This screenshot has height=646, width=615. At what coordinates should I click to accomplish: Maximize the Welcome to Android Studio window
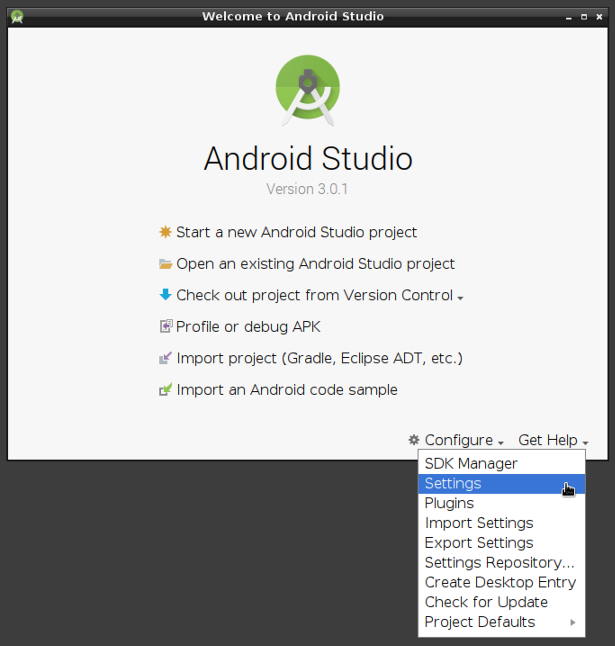pyautogui.click(x=584, y=17)
